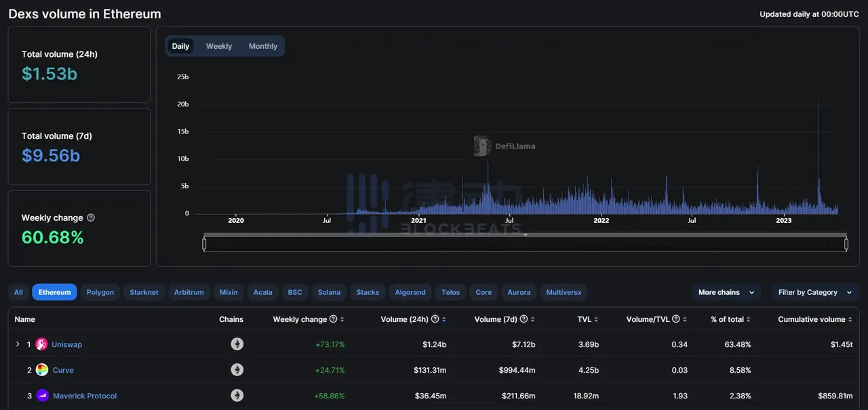The image size is (868, 410).
Task: Sort table by Volume/TVL arrows
Action: point(685,319)
